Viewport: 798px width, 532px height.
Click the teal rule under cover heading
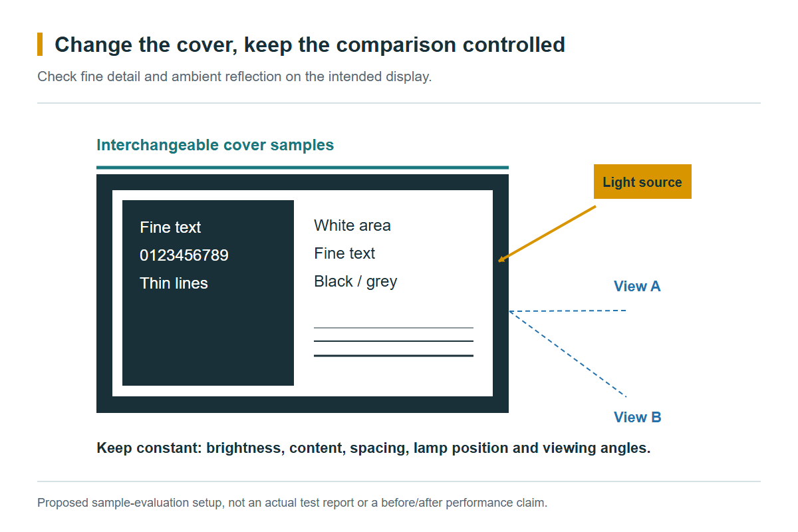pos(303,168)
